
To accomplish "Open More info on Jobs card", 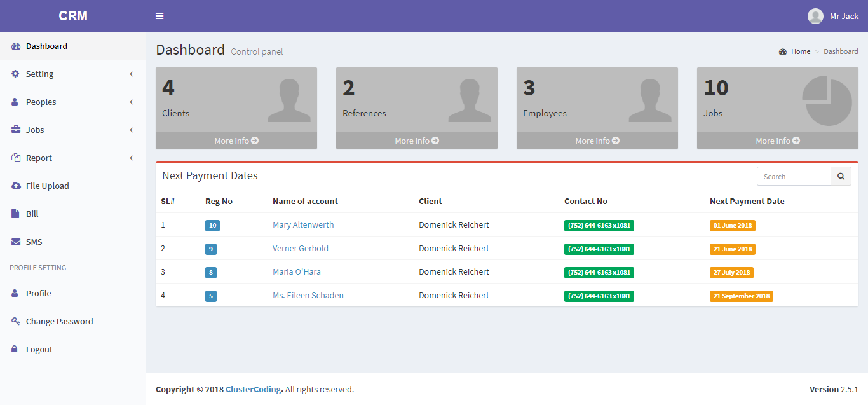I will pos(778,141).
